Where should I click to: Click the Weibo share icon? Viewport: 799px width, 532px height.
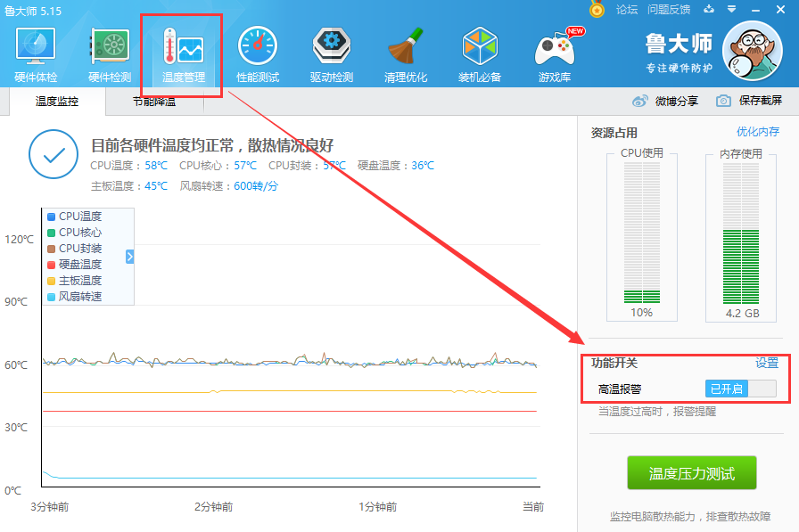pyautogui.click(x=638, y=101)
